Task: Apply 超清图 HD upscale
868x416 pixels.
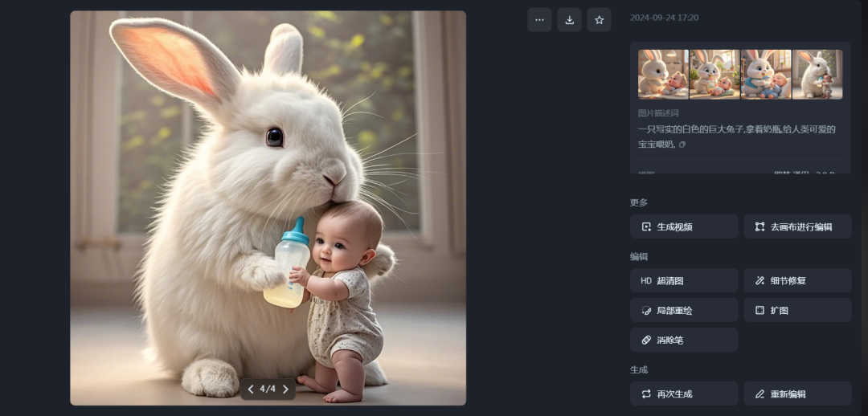Action: (684, 280)
